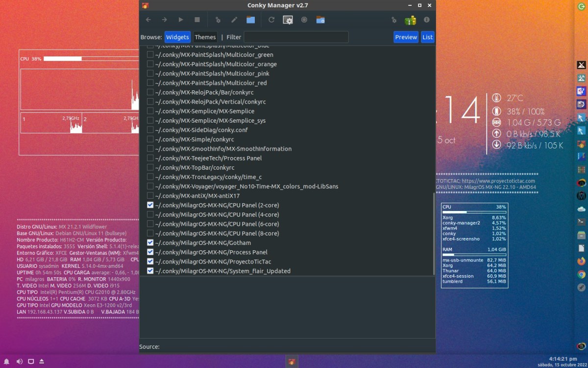The height and width of the screenshot is (368, 588).
Task: Select the Widgets browse tab
Action: [x=177, y=37]
